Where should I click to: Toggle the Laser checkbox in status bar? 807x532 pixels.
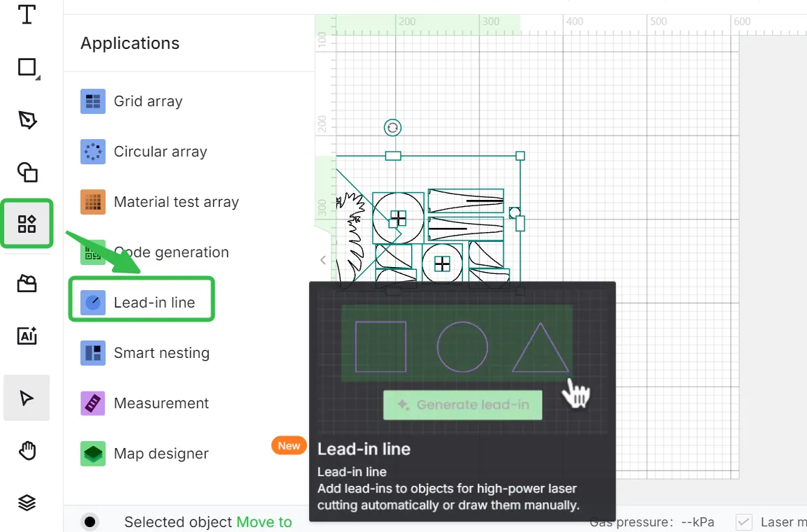743,522
